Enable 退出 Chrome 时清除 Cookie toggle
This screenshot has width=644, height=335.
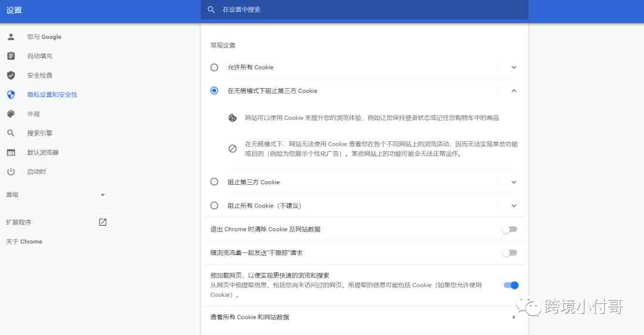(510, 229)
